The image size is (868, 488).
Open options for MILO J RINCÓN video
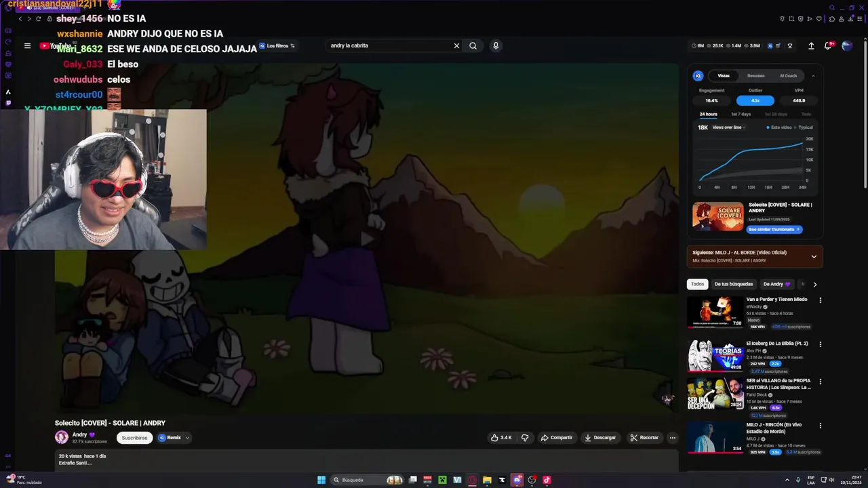[820, 426]
